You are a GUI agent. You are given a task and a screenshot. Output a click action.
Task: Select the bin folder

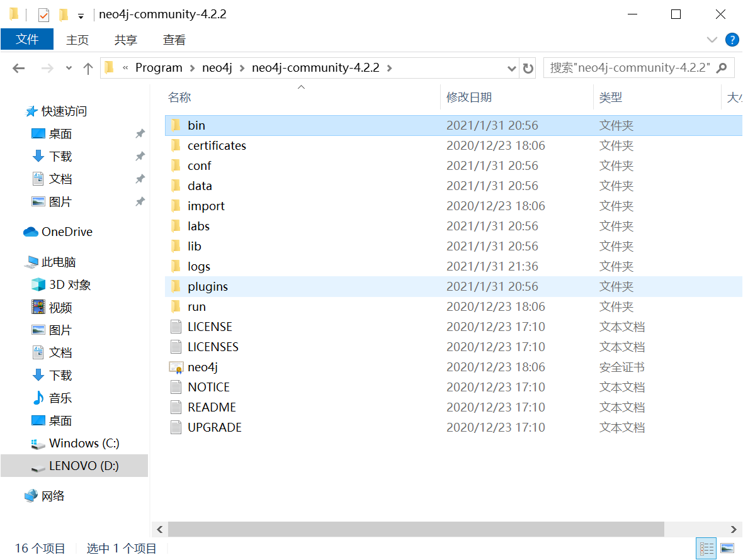click(x=453, y=125)
